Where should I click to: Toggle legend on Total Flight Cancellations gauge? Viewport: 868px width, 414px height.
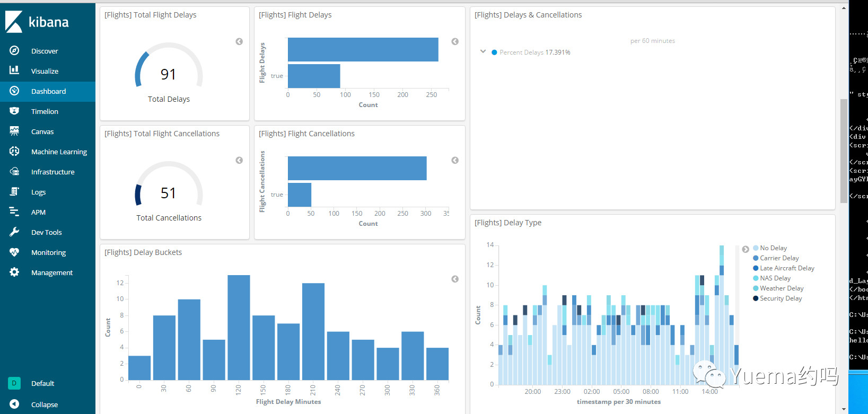(x=239, y=160)
